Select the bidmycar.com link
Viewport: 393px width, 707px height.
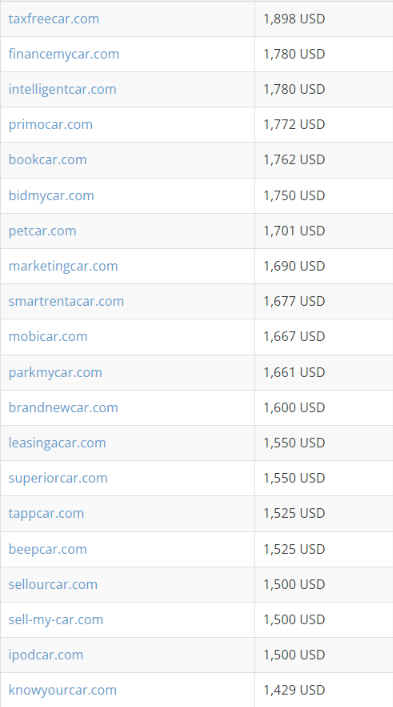coord(51,196)
